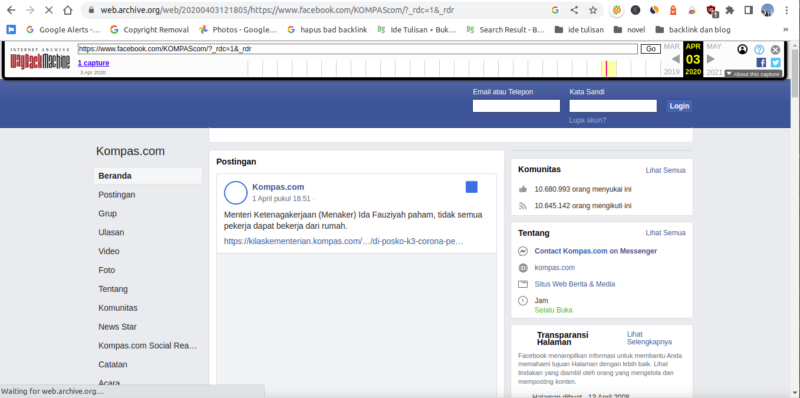Click Lihat Selengkapnya in Transparansi Halaman
Image resolution: width=800 pixels, height=398 pixels.
pos(649,338)
